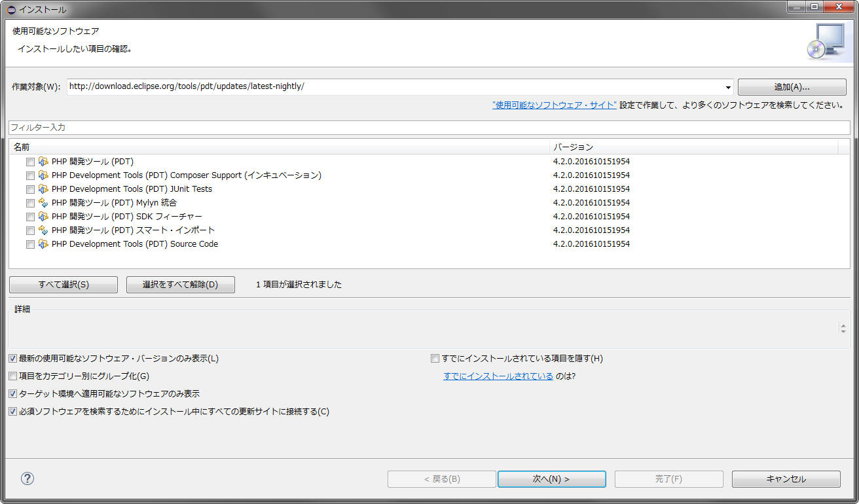Click the フィルター入力 filter field
This screenshot has height=504, width=859.
click(430, 128)
